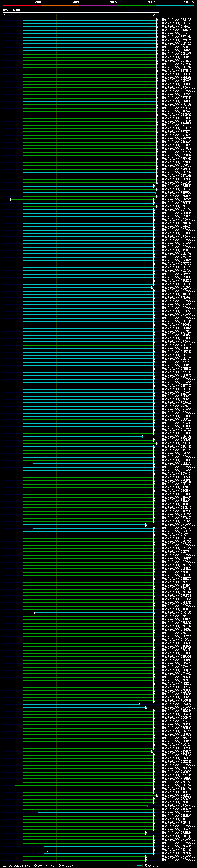
Task: Select hit label UniRef100_C3KGY1
Action: (177, 376)
